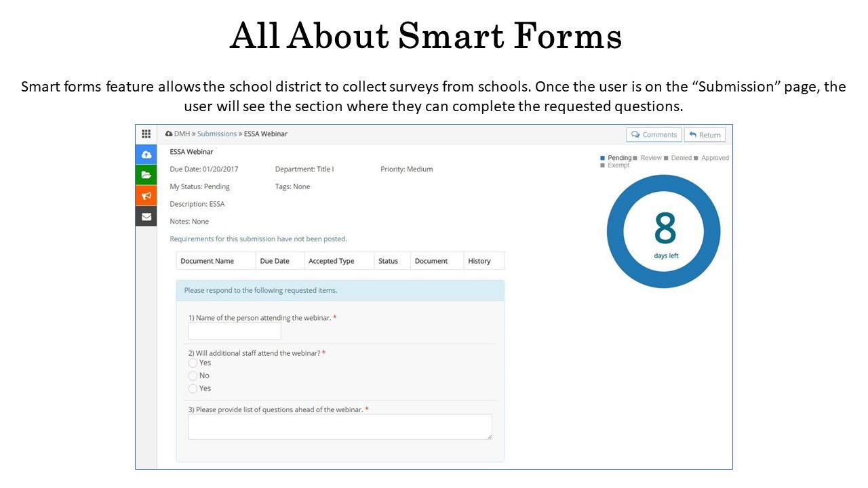Select the orange megaphone announcements icon
868x488 pixels.
(x=146, y=196)
